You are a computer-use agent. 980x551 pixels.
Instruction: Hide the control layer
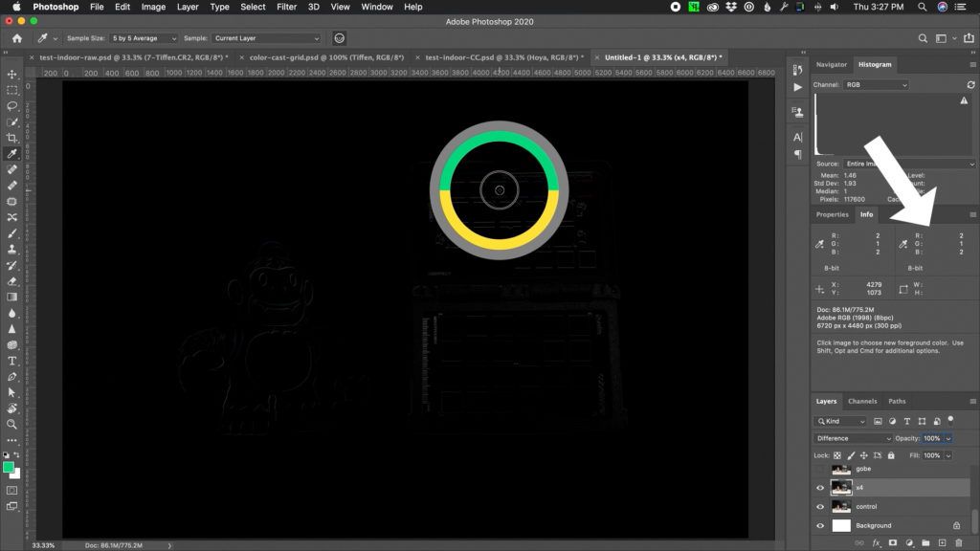(x=820, y=506)
